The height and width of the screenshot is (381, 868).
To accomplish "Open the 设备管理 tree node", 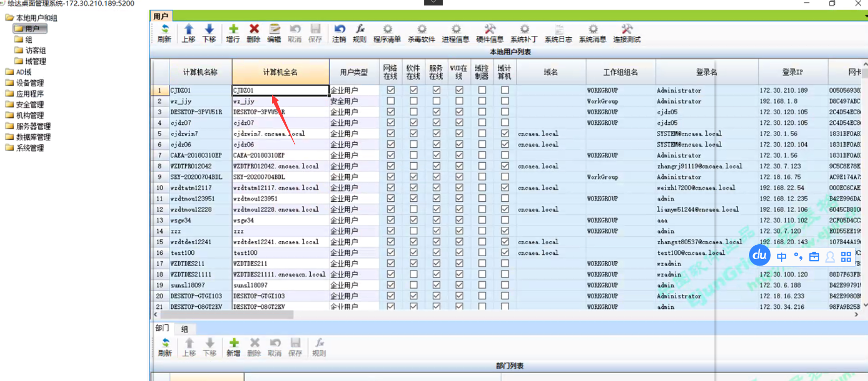I will point(25,83).
